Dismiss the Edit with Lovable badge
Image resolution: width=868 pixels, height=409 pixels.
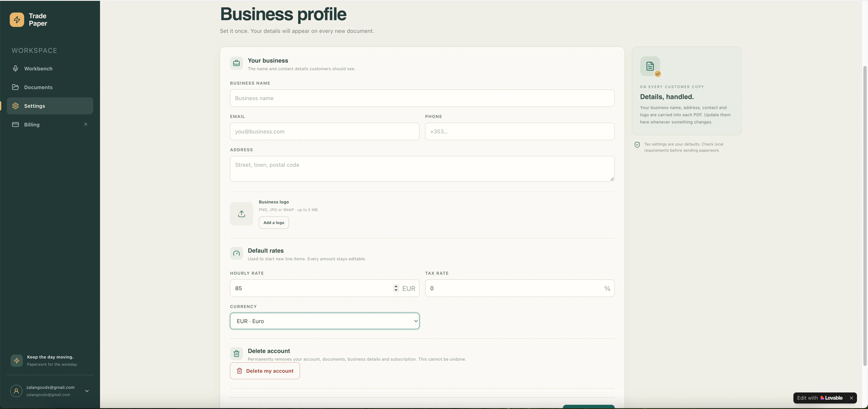click(851, 398)
